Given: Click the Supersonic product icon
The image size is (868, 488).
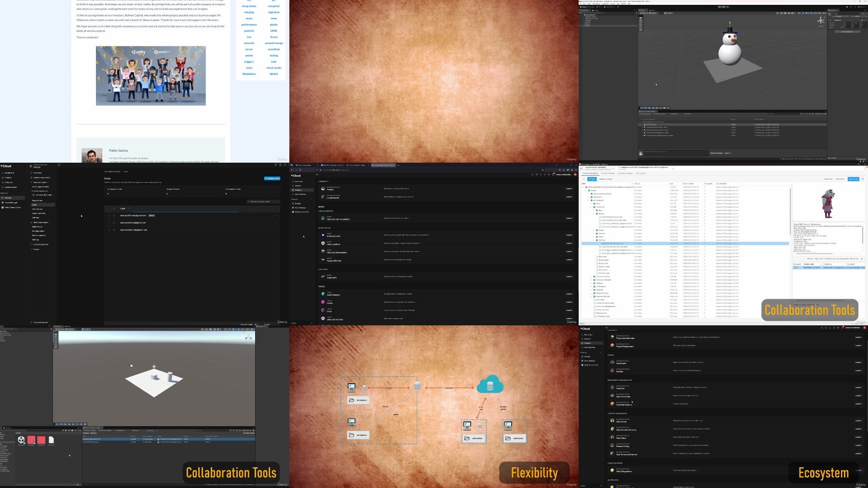Looking at the screenshot, I should (x=323, y=277).
